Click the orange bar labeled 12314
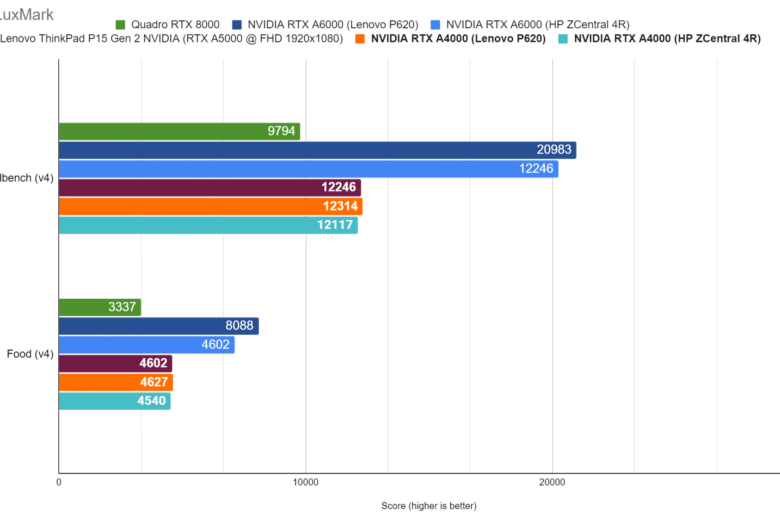780x516 pixels. pyautogui.click(x=210, y=206)
